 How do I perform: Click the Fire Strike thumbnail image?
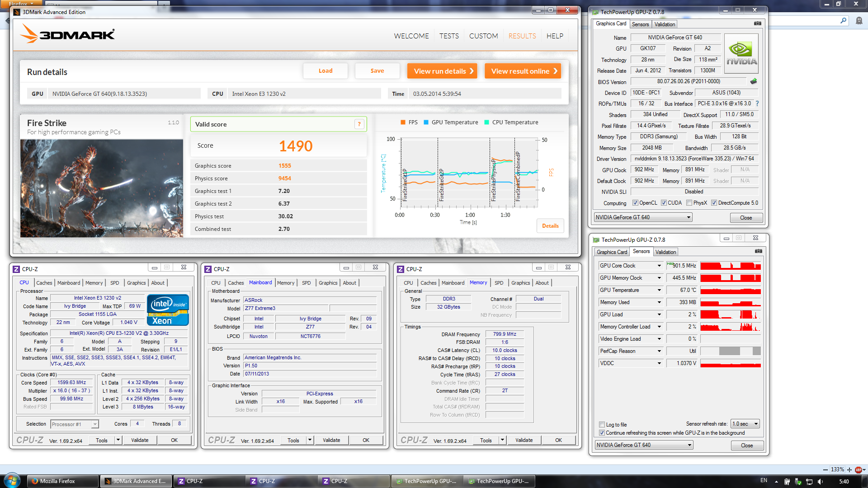pos(102,188)
